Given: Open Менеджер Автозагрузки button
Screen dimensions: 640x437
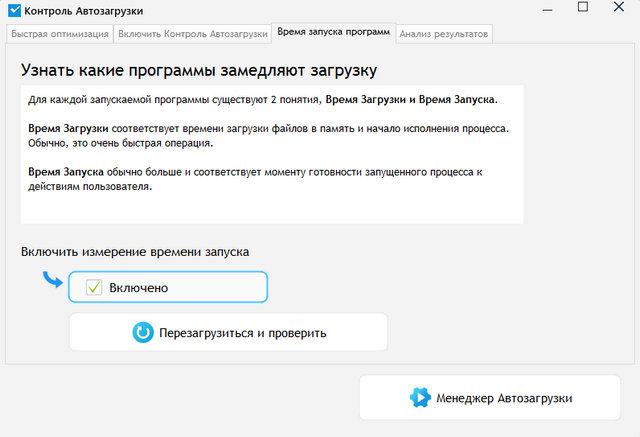Looking at the screenshot, I should coord(490,398).
